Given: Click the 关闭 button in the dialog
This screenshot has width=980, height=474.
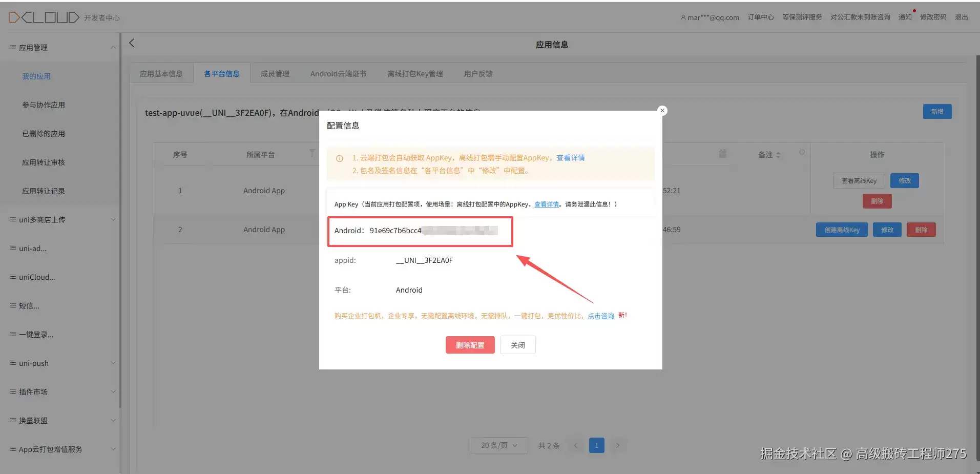Looking at the screenshot, I should (x=517, y=345).
